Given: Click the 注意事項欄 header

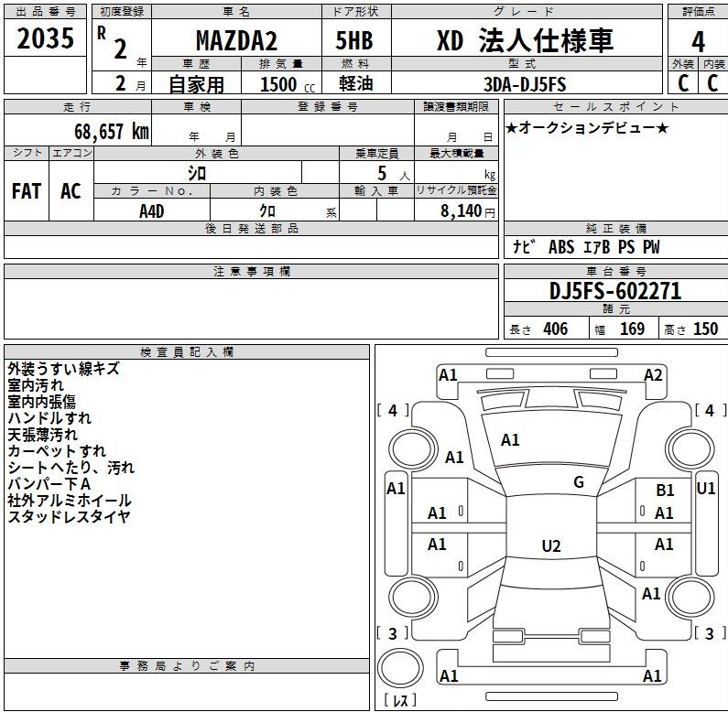Looking at the screenshot, I should pos(251,272).
